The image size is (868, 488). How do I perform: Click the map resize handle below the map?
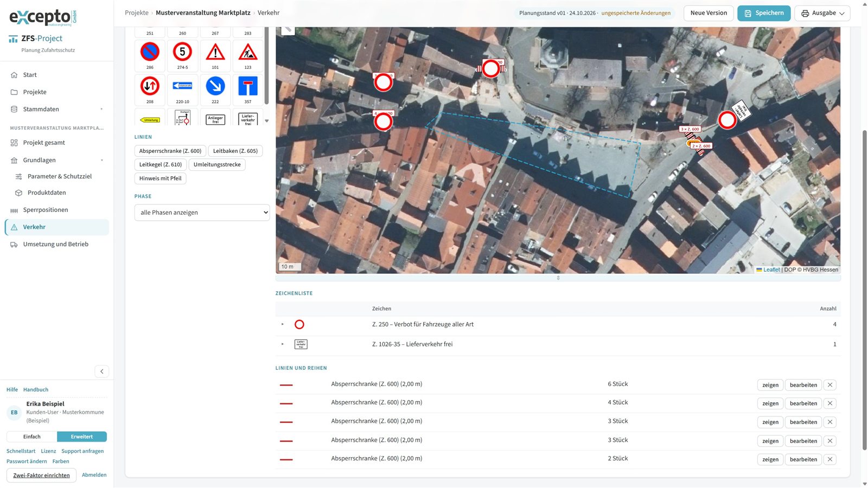[558, 278]
